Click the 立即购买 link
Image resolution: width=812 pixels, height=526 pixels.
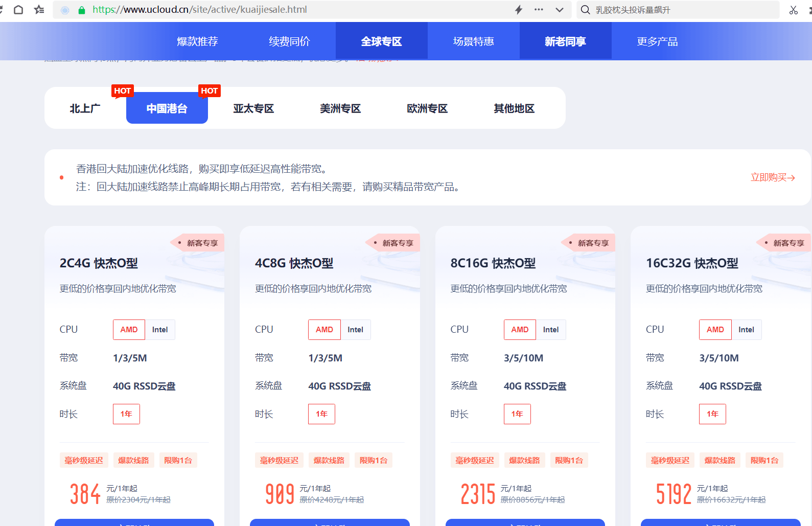[772, 177]
